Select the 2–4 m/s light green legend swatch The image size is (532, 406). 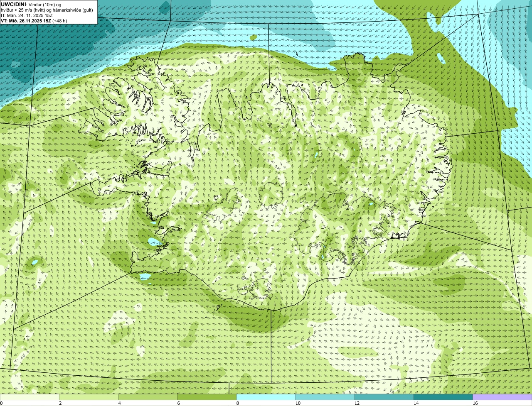coord(89,397)
